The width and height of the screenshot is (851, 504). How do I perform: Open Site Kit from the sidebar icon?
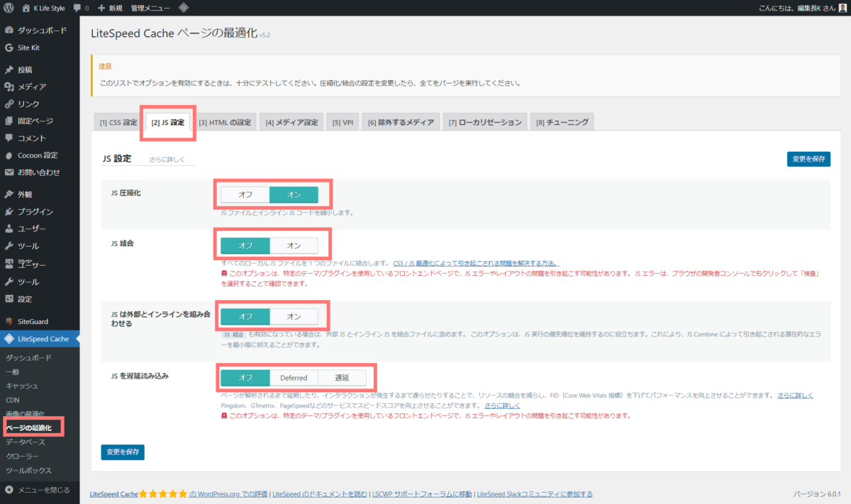point(9,47)
